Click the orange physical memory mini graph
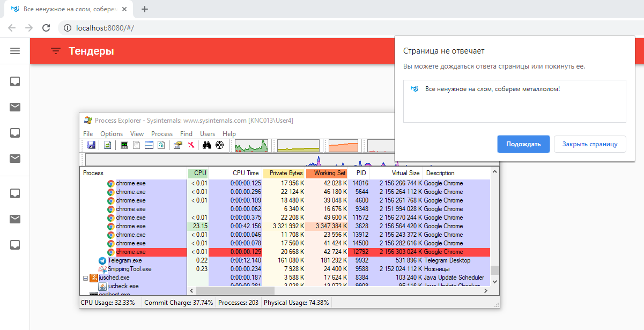Screen dimensions: 644x330 (x=343, y=145)
